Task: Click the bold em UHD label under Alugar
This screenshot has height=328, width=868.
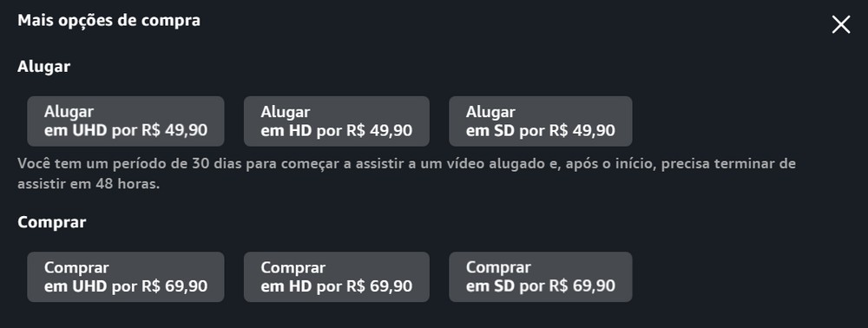Action: pyautogui.click(x=76, y=130)
